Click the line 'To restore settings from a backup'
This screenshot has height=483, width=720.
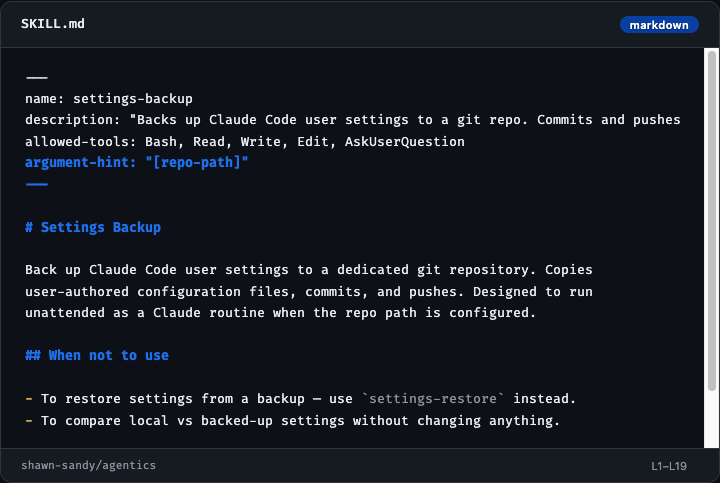[x=300, y=399]
